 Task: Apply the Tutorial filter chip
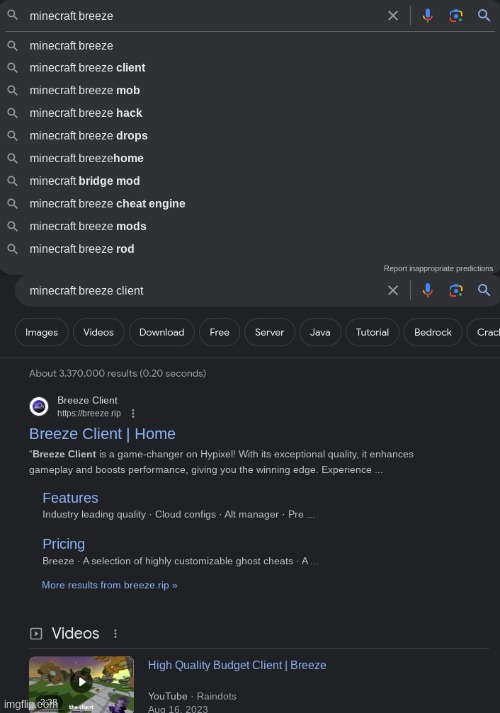tap(372, 332)
